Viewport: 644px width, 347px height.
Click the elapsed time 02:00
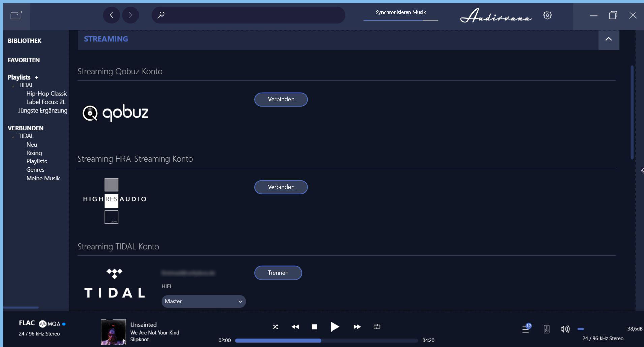[224, 340]
